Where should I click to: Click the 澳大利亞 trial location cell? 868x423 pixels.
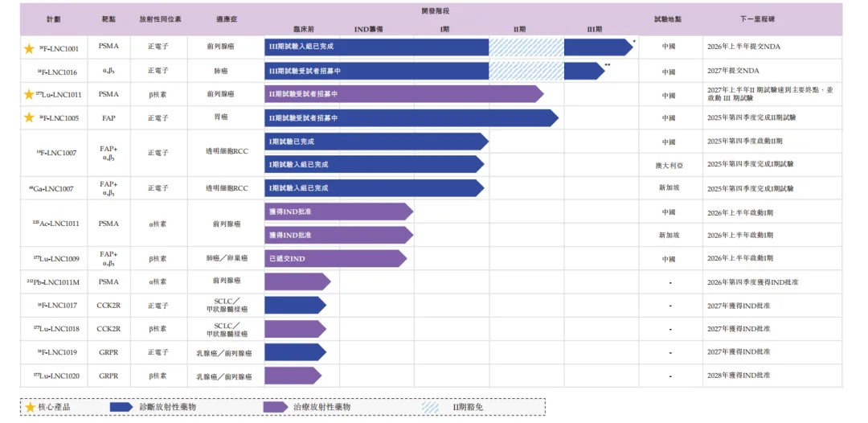[x=668, y=166]
